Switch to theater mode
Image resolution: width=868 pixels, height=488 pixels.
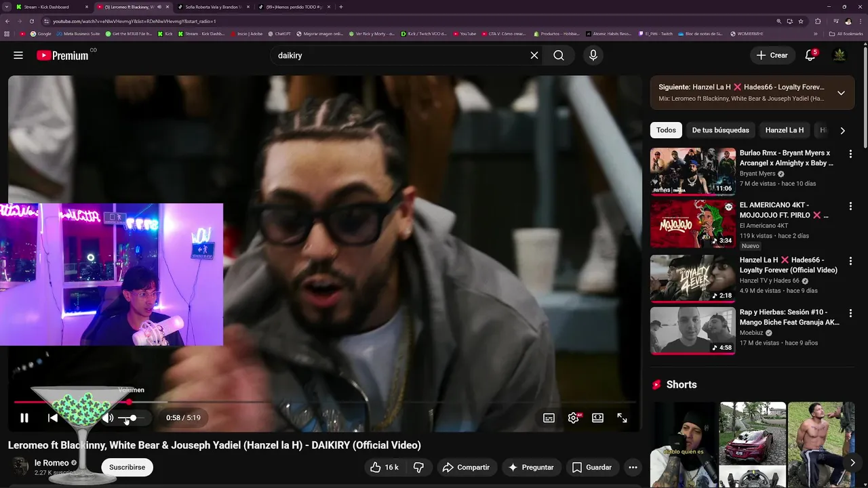[598, 418]
